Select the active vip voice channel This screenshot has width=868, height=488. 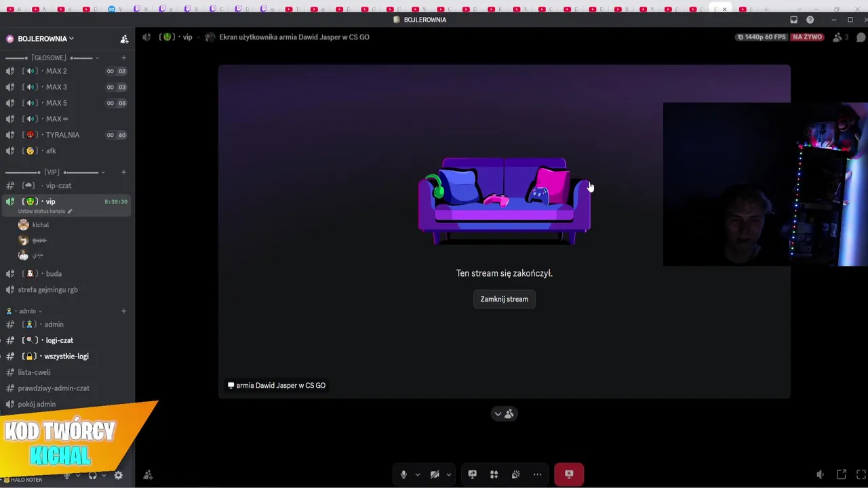click(66, 205)
